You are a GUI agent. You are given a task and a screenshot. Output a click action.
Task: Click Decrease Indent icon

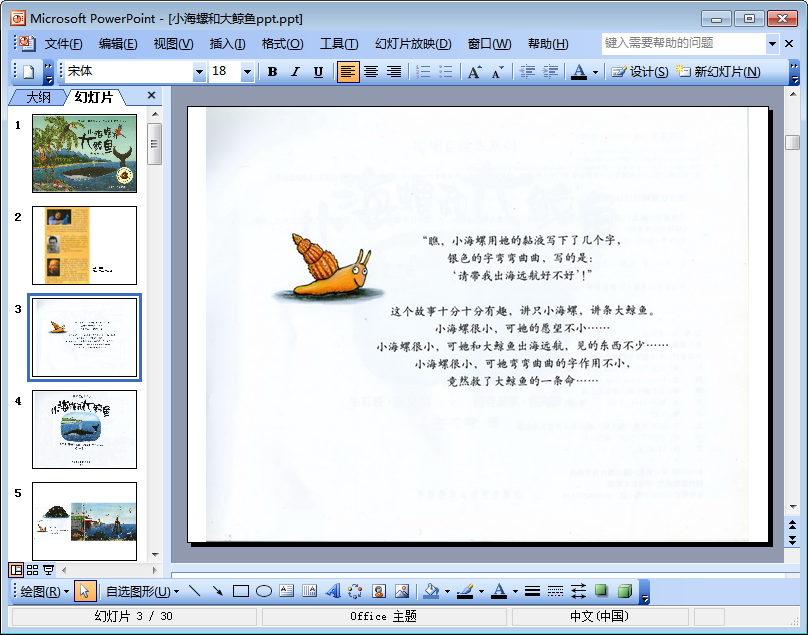pos(527,72)
